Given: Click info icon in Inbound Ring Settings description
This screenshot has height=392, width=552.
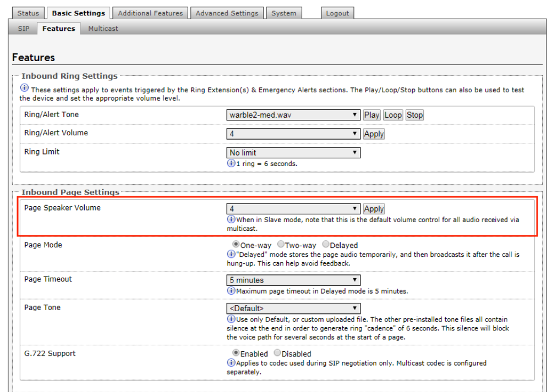Looking at the screenshot, I should pyautogui.click(x=24, y=89).
